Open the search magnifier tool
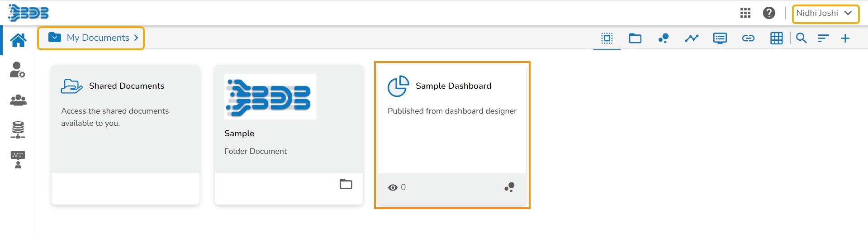The width and height of the screenshot is (868, 234). tap(802, 38)
